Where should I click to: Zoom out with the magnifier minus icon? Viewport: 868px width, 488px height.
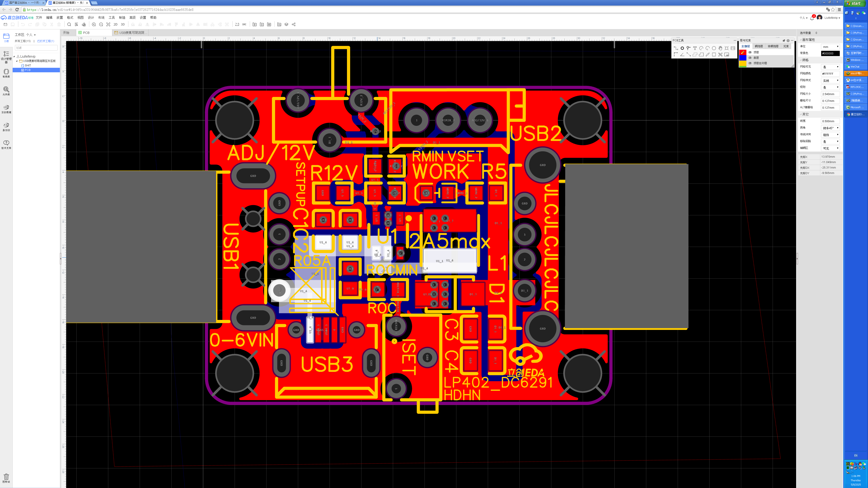(x=101, y=25)
